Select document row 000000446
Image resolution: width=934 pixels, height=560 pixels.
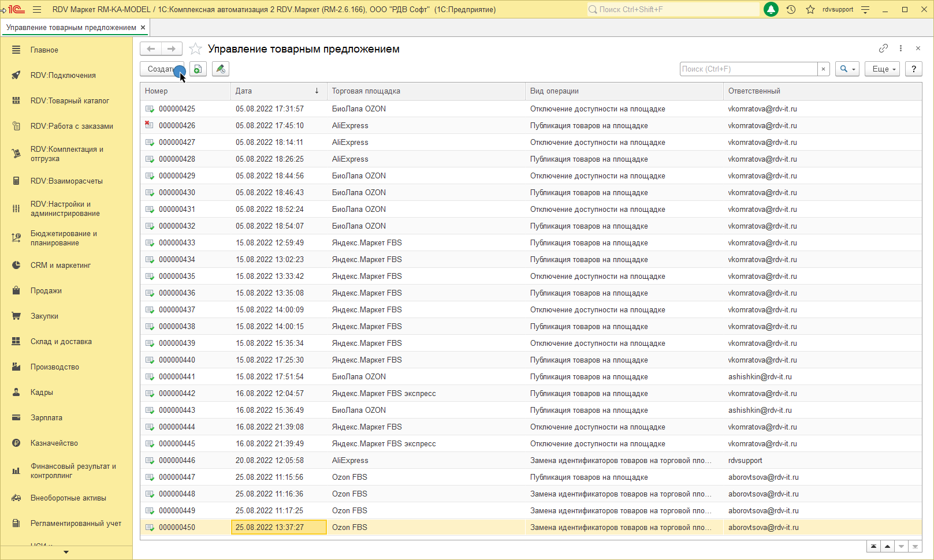pyautogui.click(x=177, y=461)
